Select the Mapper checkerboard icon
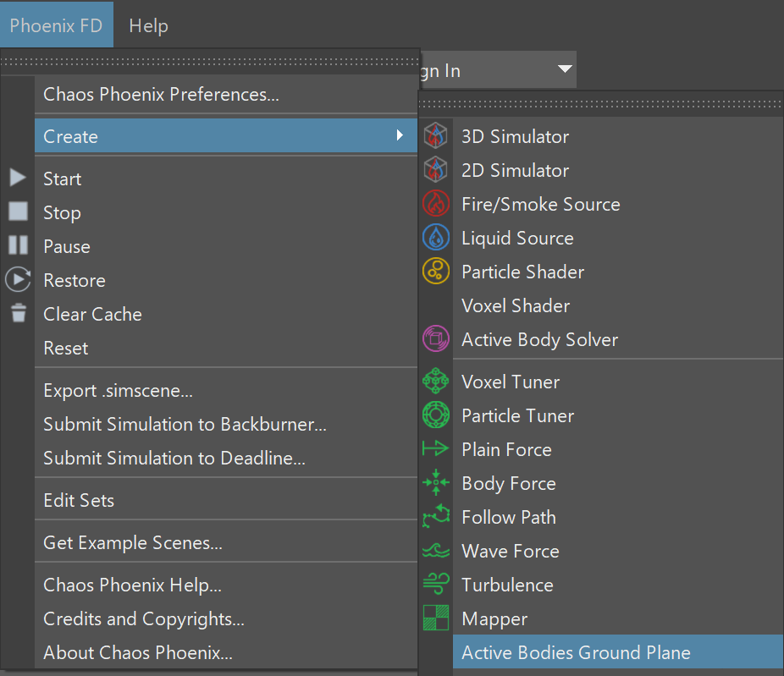This screenshot has height=676, width=784. tap(435, 618)
